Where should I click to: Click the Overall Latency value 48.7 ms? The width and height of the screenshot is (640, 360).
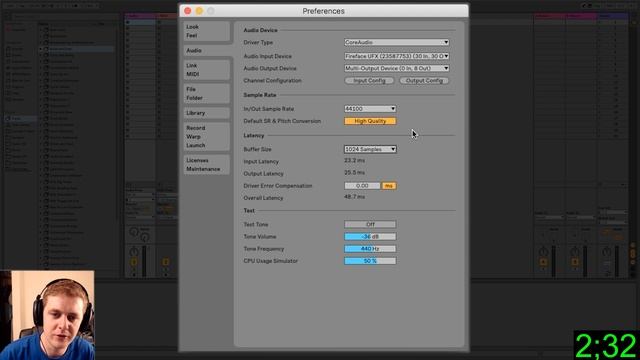pos(354,197)
